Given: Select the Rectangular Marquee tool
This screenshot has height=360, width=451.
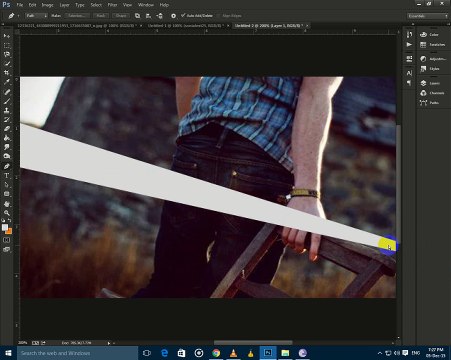Looking at the screenshot, I should point(7,45).
